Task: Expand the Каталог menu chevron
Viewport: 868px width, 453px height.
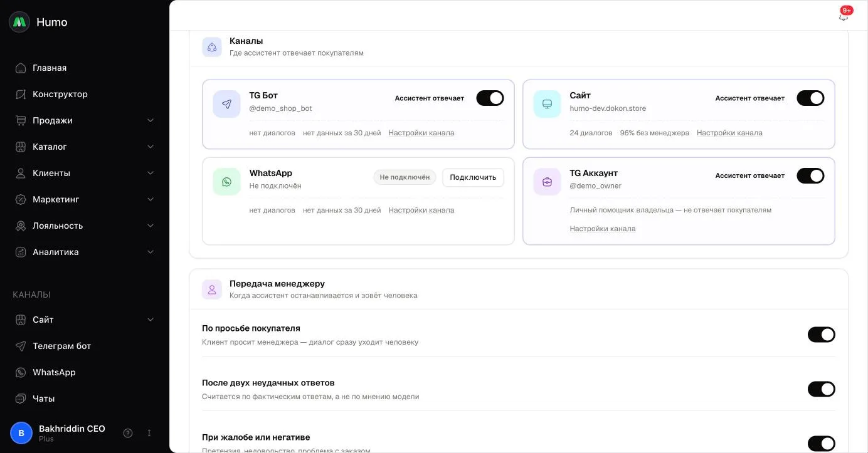Action: pos(151,147)
